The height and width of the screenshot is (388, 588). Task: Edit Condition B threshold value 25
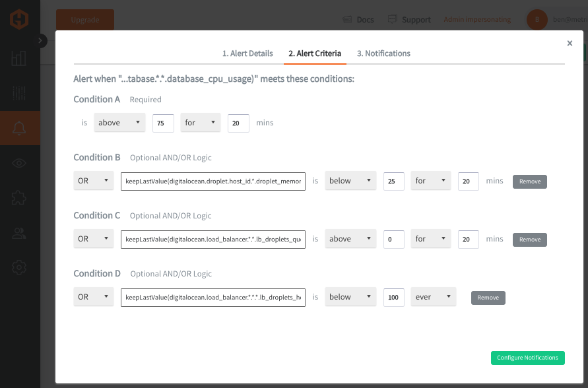coord(394,181)
